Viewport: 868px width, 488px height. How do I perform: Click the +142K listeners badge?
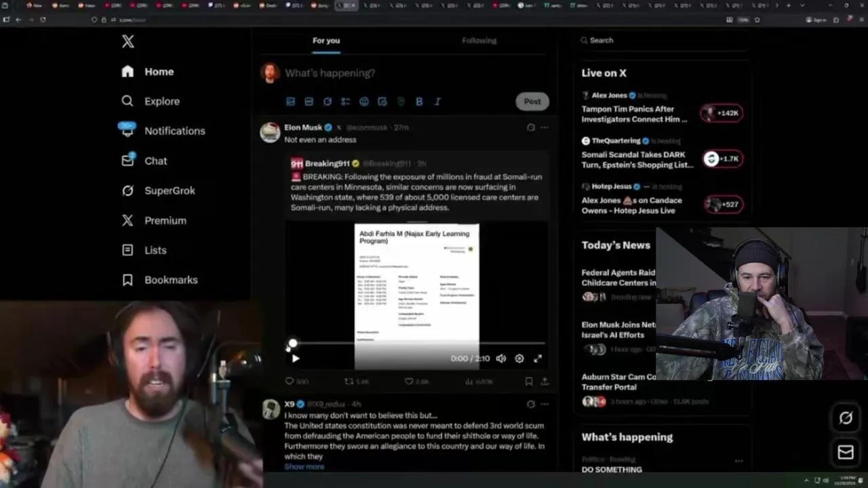click(722, 113)
